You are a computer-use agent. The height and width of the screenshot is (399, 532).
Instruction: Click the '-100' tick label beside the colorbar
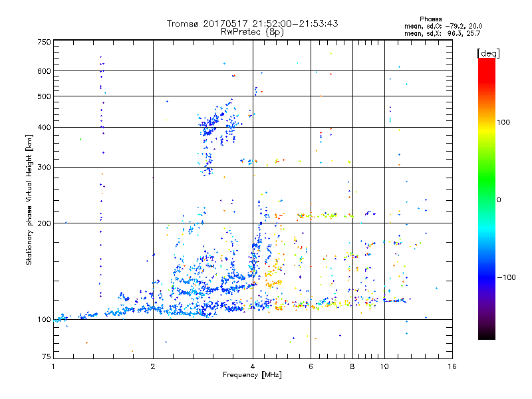pyautogui.click(x=506, y=277)
